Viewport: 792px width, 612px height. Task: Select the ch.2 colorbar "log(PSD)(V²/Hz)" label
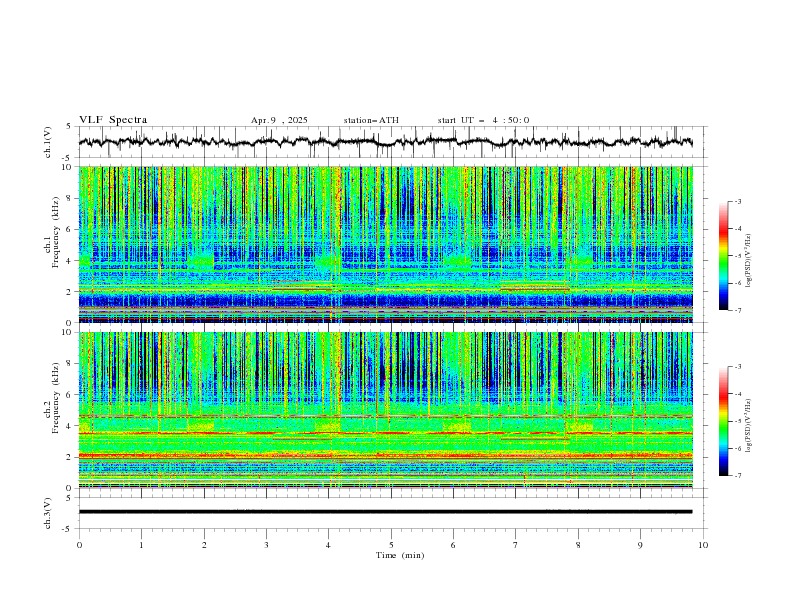(x=748, y=425)
